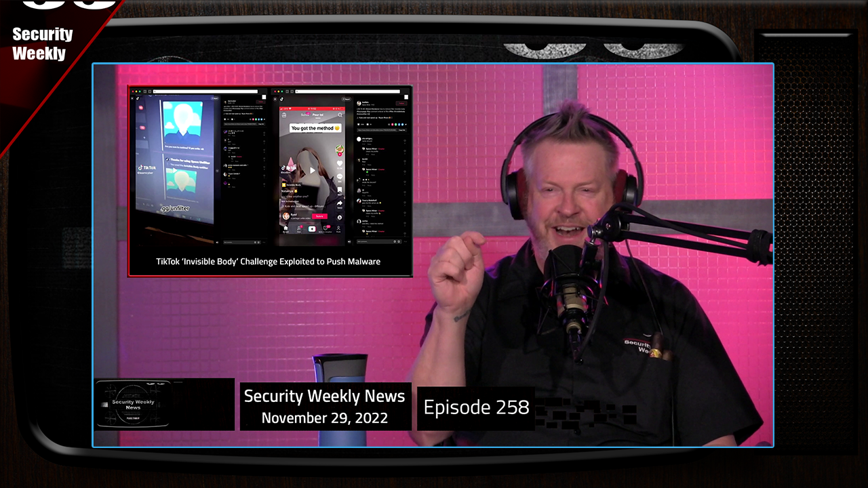The image size is (868, 488).
Task: Play the paused TikTok video in right window
Action: [313, 170]
